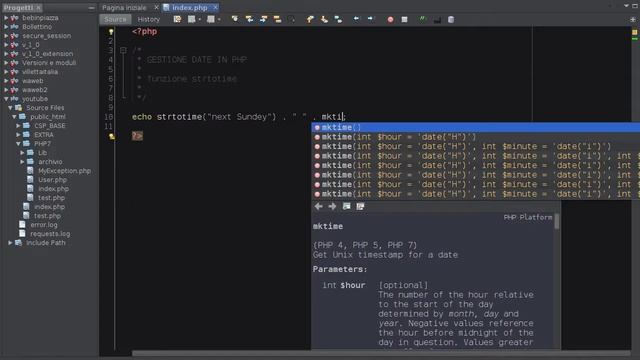Select villettaitalia project
640x360 pixels.
[40, 72]
